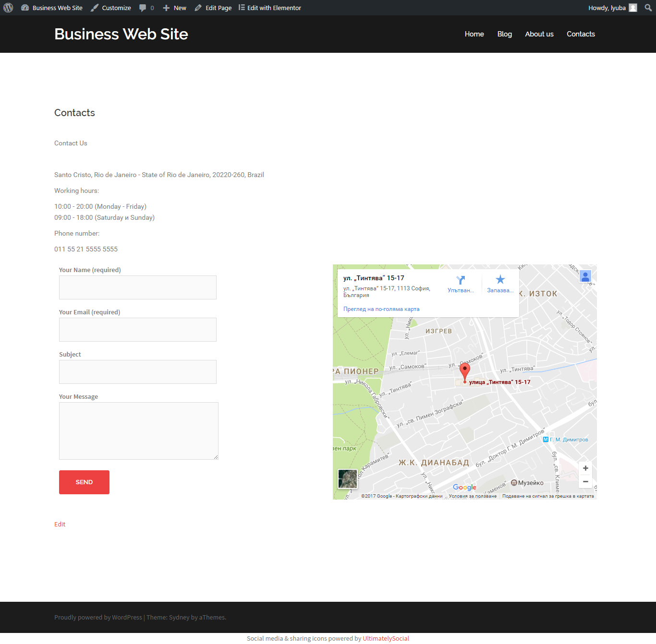Click the Customize paintbrush icon
The image size is (656, 644).
[x=95, y=8]
